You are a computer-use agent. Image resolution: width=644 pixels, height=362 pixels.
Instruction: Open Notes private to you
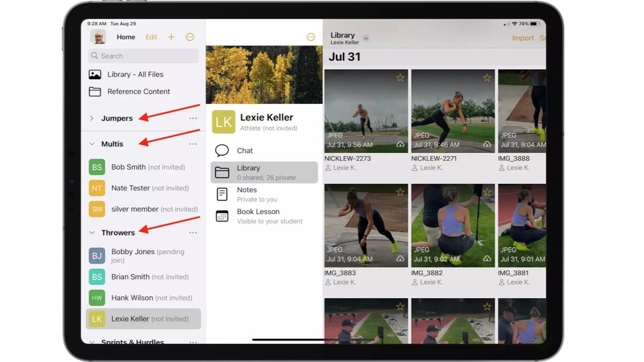(247, 190)
